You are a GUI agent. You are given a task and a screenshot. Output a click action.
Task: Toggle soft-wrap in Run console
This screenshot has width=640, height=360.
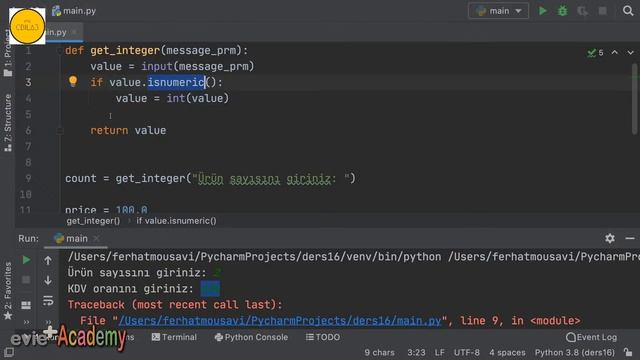(48, 301)
